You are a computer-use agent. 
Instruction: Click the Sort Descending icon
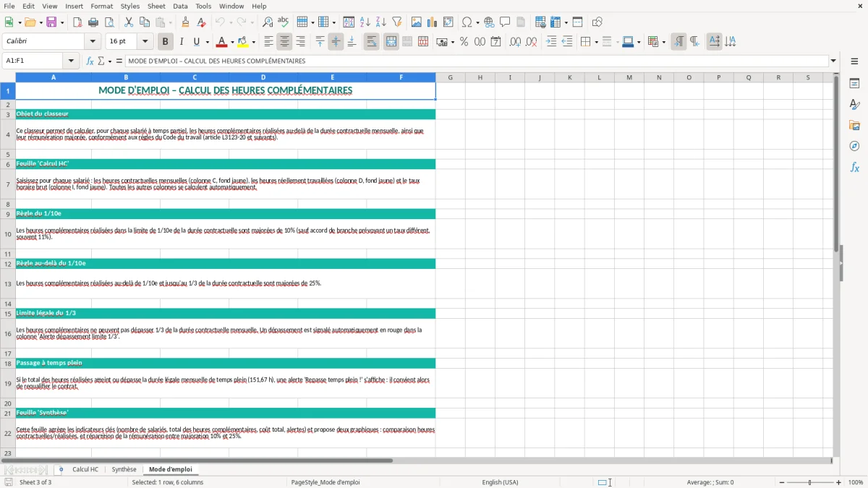click(x=381, y=22)
